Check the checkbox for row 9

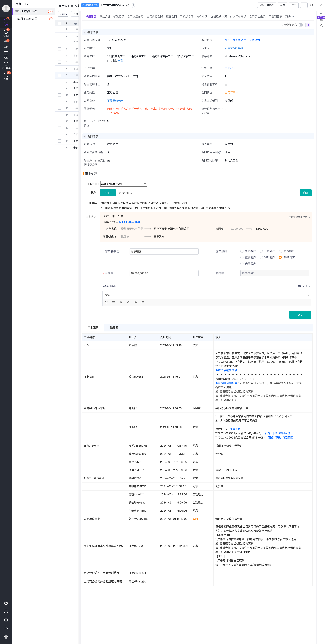click(60, 82)
